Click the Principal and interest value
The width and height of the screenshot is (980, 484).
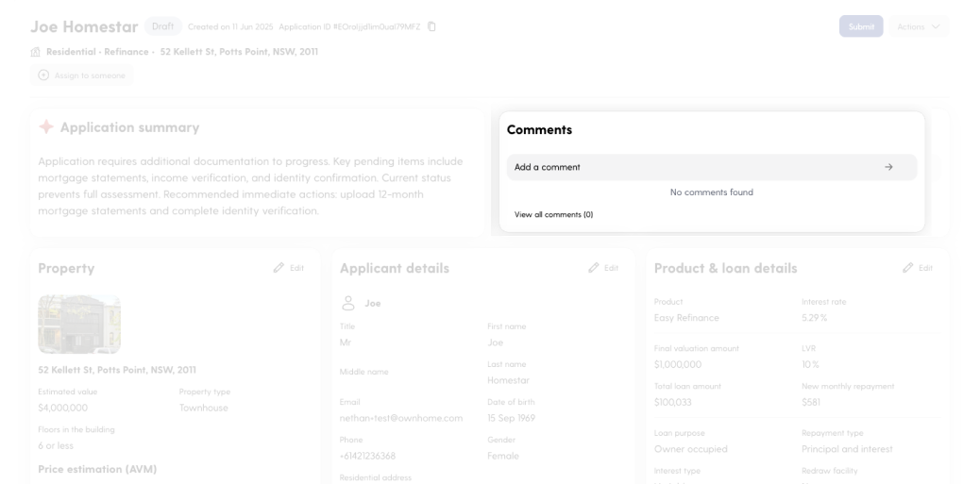point(848,449)
